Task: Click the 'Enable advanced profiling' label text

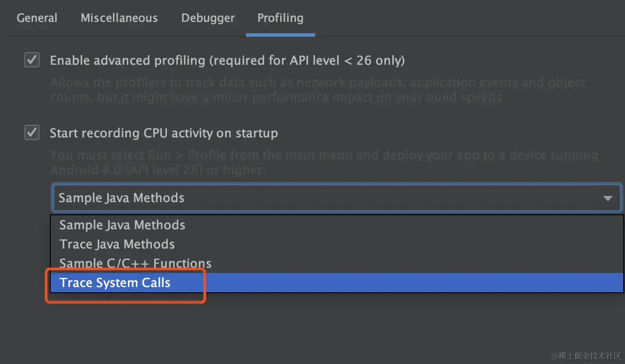Action: pos(227,60)
